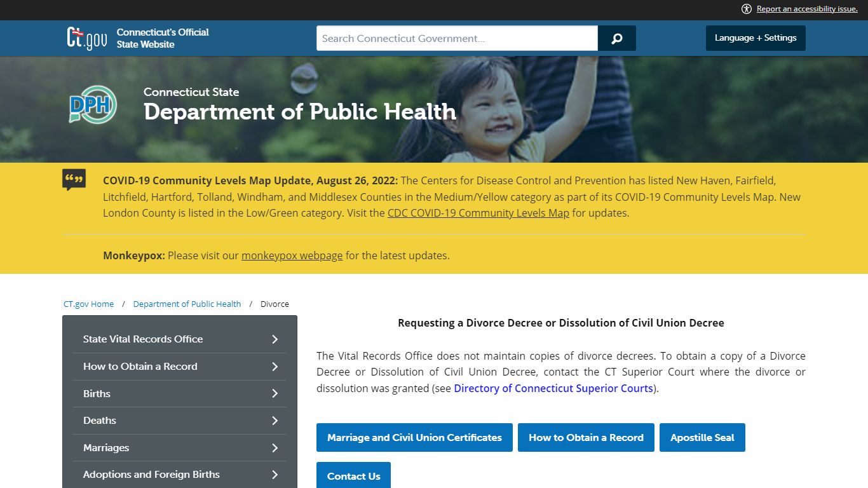The width and height of the screenshot is (868, 488).
Task: Expand How to Obtain a Record chevron
Action: pyautogui.click(x=275, y=367)
